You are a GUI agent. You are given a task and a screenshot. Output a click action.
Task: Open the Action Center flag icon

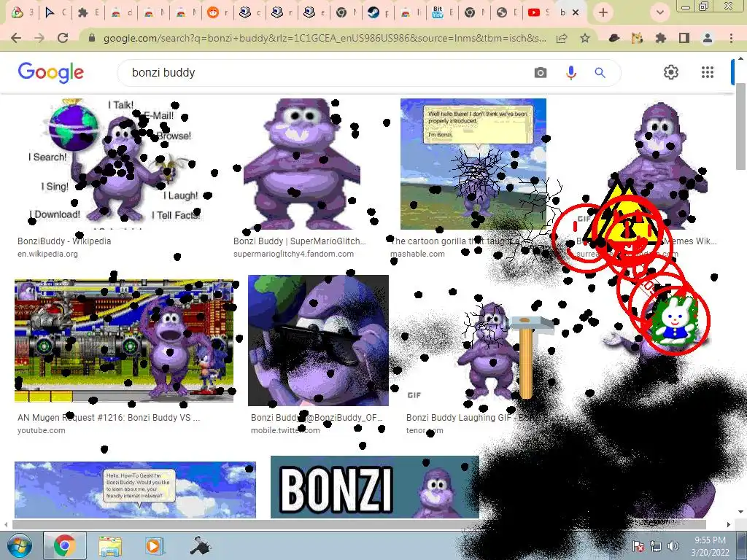tap(638, 546)
